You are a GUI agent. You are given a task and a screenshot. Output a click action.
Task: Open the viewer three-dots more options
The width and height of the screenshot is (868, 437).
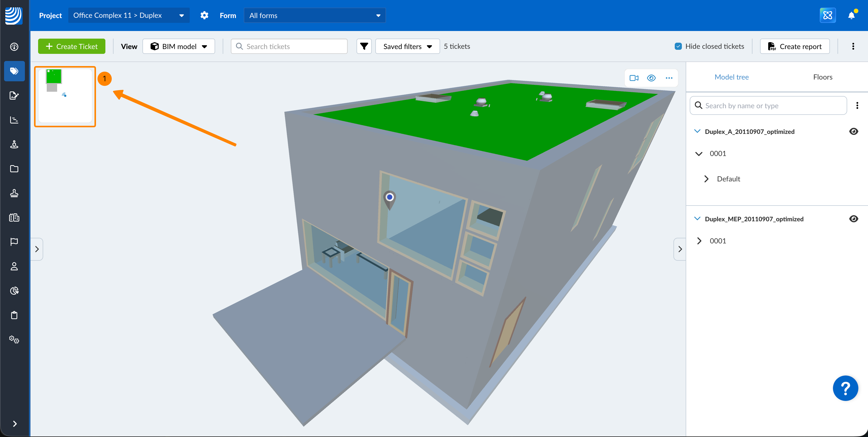click(x=669, y=78)
